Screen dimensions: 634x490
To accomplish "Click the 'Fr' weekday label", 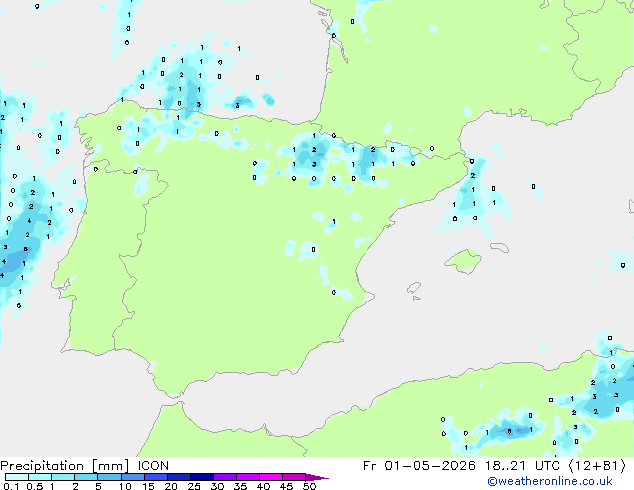I will (370, 466).
